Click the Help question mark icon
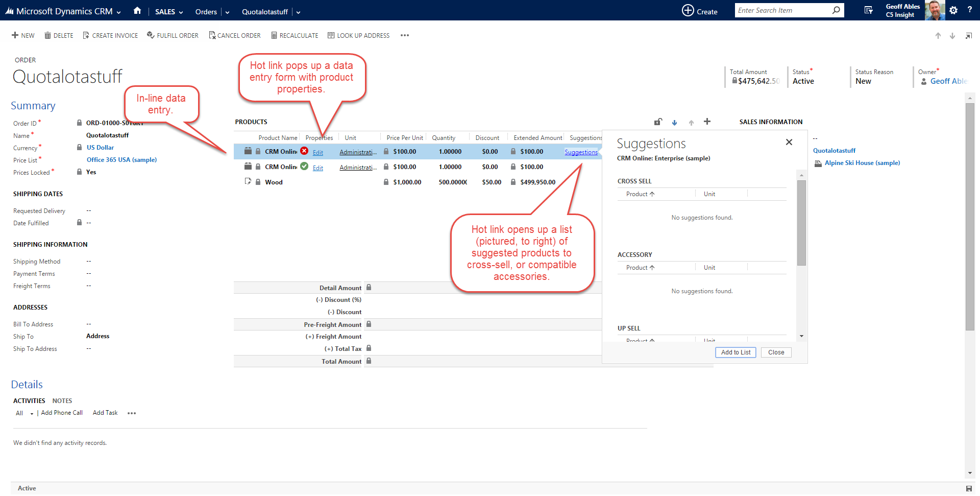Viewport: 980px width, 496px height. point(969,10)
